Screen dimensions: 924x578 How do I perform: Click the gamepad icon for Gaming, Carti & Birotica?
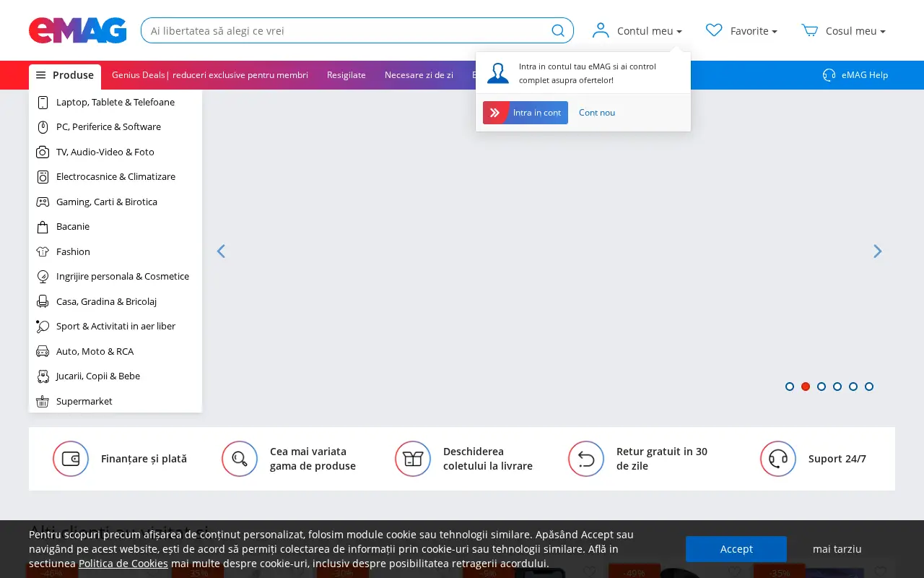pyautogui.click(x=43, y=202)
